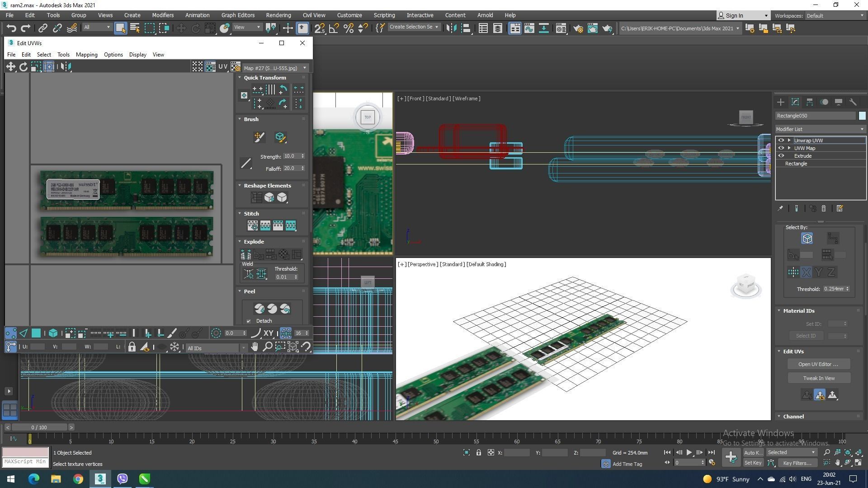This screenshot has width=868, height=488.
Task: Toggle the Z axis button in Select By
Action: pyautogui.click(x=831, y=272)
